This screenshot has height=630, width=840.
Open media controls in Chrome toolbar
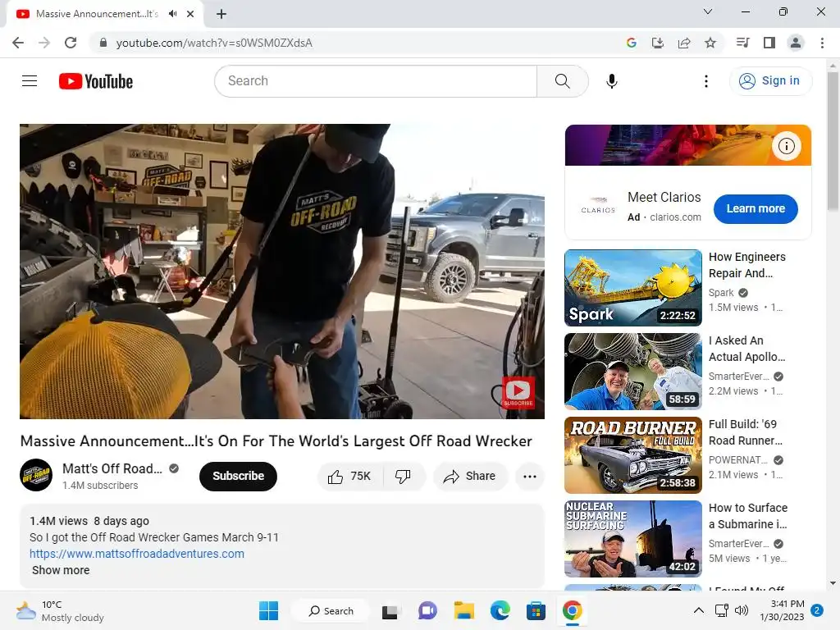[742, 43]
